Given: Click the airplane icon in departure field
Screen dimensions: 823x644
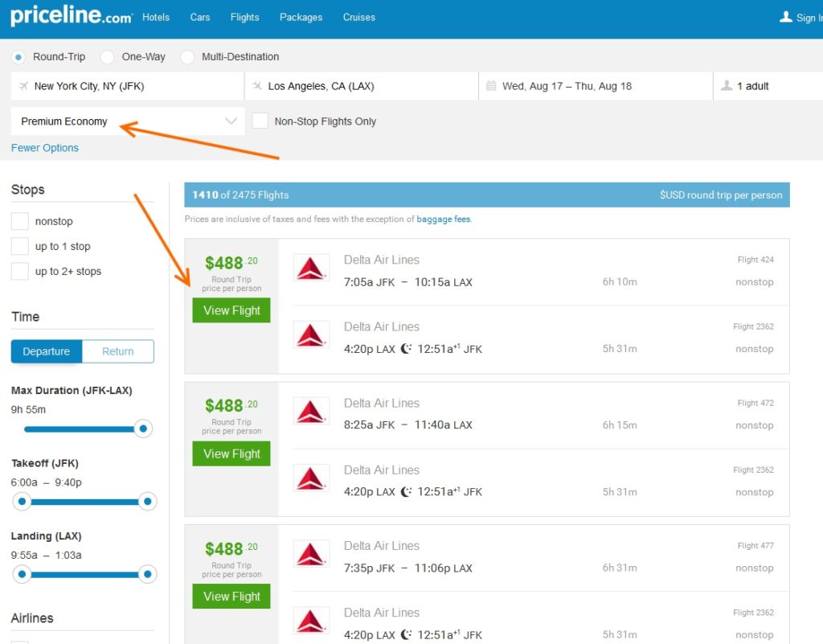Looking at the screenshot, I should 23,85.
